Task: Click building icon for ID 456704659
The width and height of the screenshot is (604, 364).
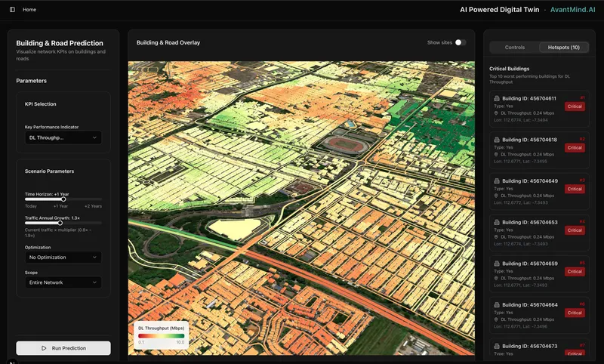Action: point(497,264)
